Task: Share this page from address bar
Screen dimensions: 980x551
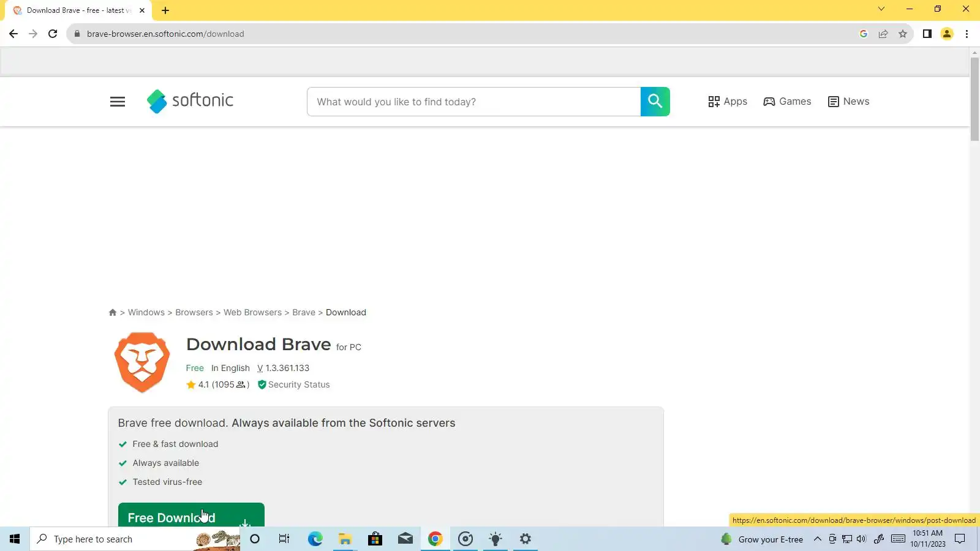Action: (883, 34)
